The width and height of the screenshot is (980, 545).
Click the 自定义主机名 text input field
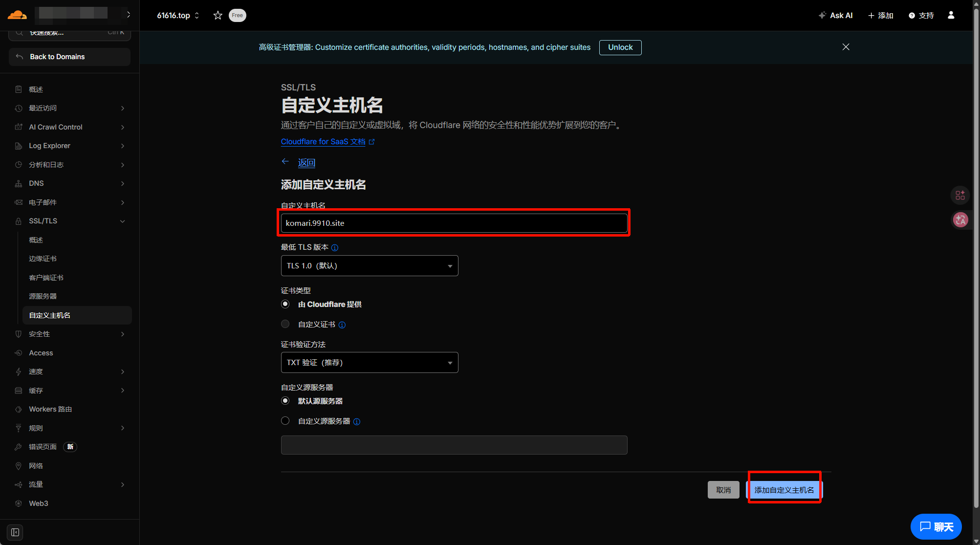pyautogui.click(x=454, y=223)
